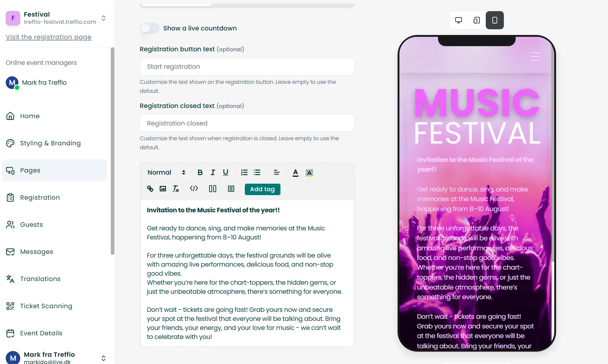
Task: Open the code view icon
Action: [x=194, y=189]
